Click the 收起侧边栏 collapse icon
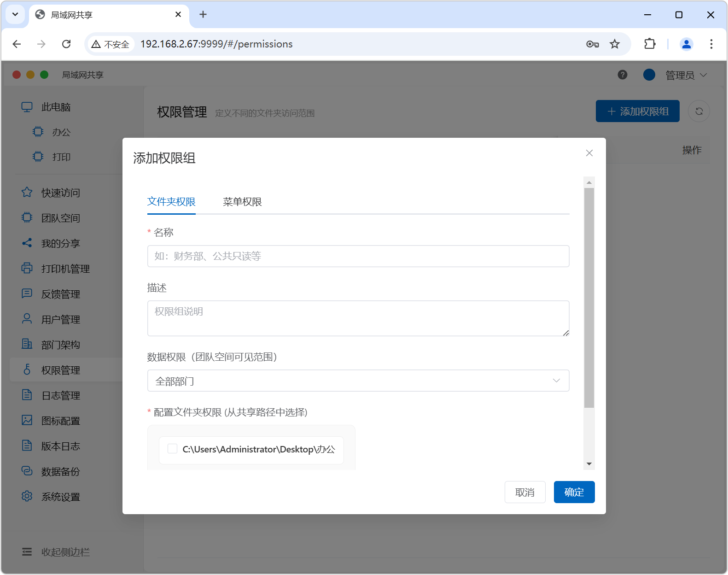This screenshot has width=728, height=575. pos(27,552)
